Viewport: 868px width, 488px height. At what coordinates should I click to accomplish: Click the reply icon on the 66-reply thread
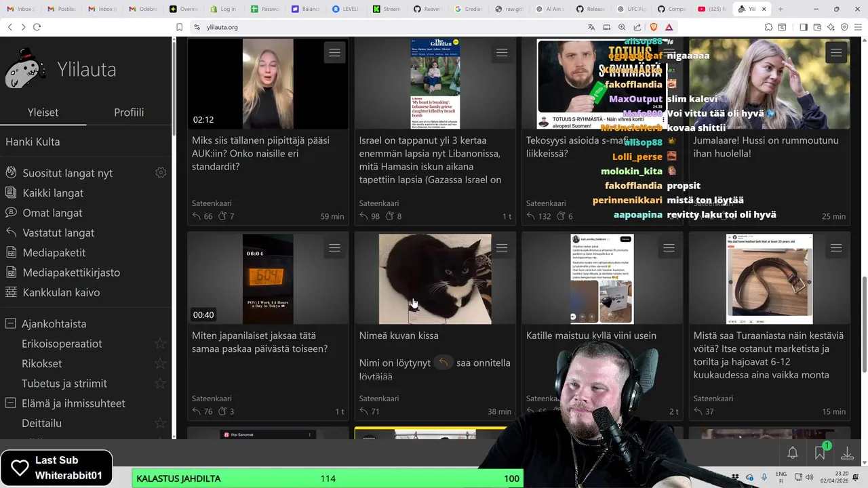(x=197, y=216)
